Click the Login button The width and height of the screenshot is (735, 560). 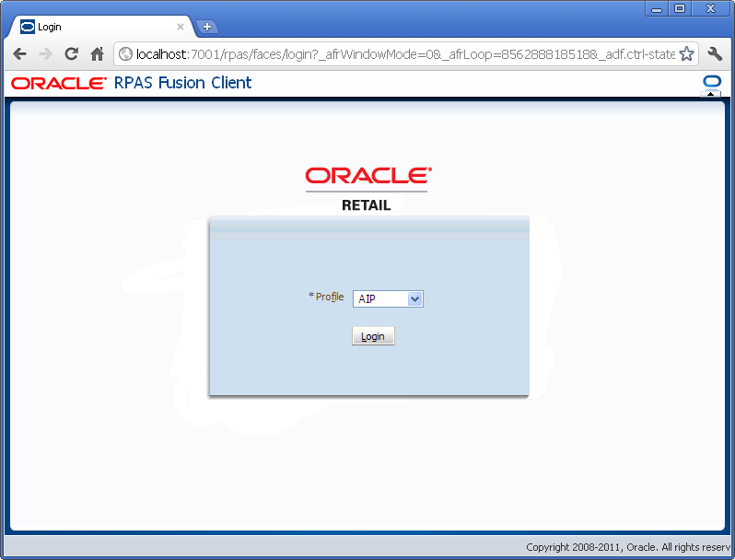tap(373, 336)
